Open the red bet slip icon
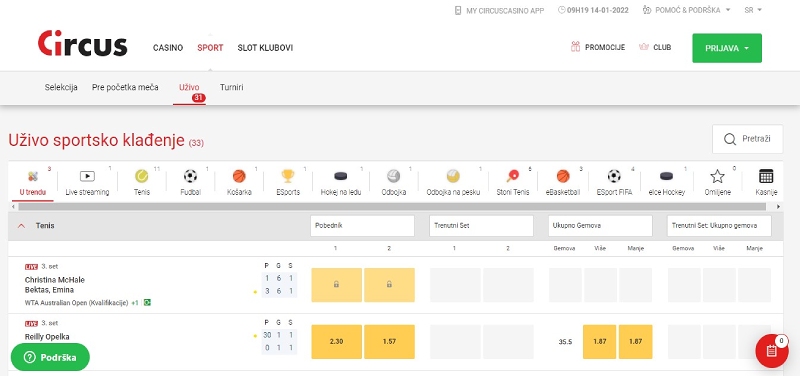 click(771, 351)
